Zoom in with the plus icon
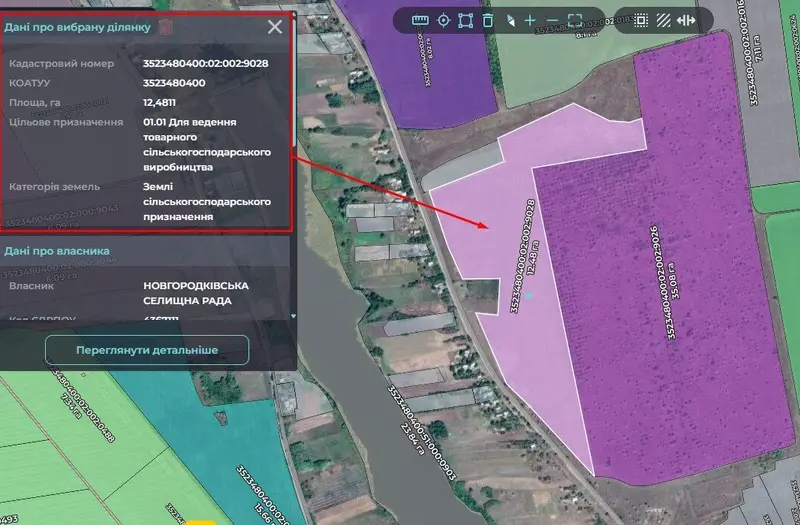800x525 pixels. pos(530,20)
